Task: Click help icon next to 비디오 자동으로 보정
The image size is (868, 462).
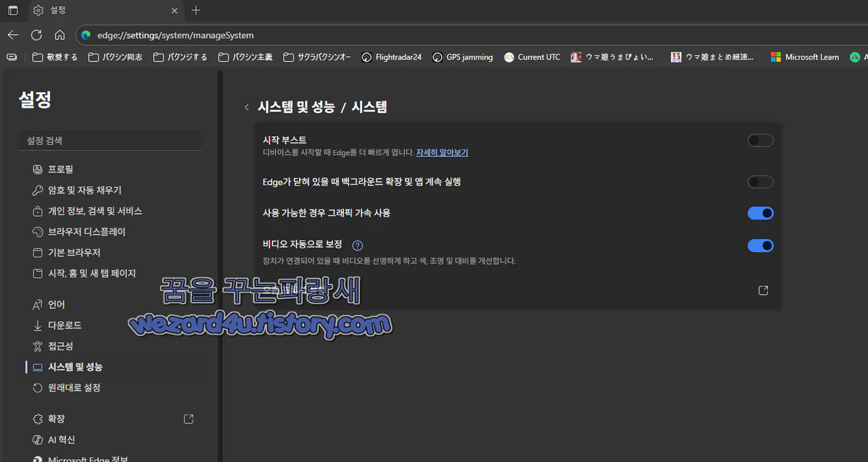Action: pyautogui.click(x=358, y=245)
